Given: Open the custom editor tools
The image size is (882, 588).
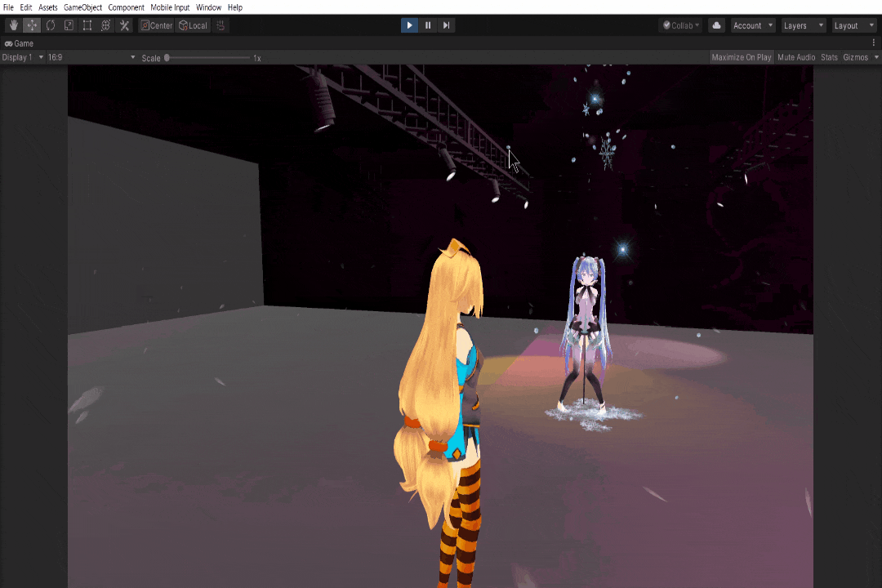Looking at the screenshot, I should click(124, 25).
